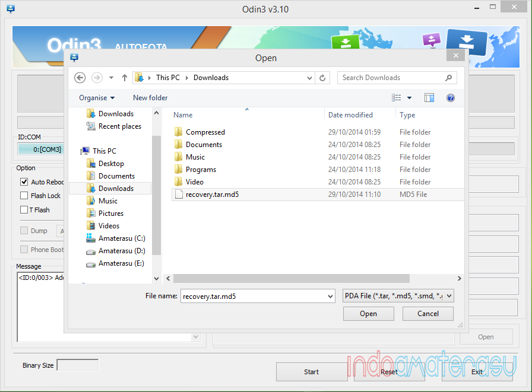Screen dimensions: 532x392
Task: Minimize the Odin3 window
Action: (x=477, y=8)
